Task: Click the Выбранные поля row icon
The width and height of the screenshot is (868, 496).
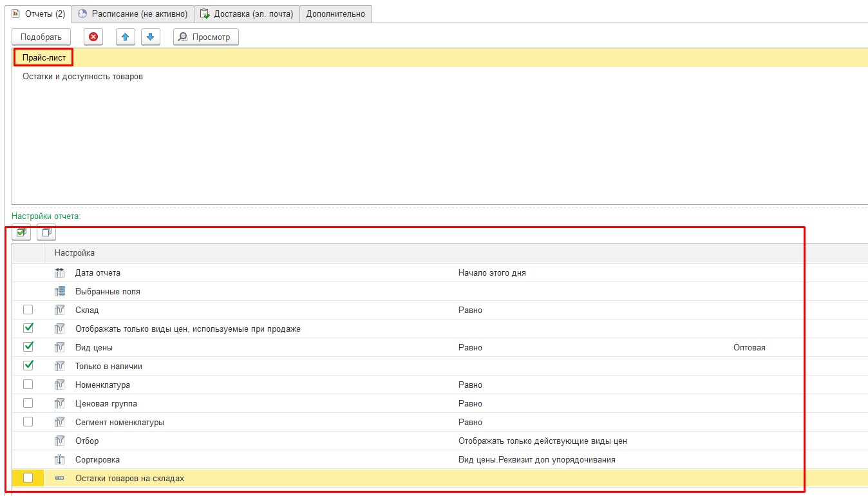Action: click(60, 291)
